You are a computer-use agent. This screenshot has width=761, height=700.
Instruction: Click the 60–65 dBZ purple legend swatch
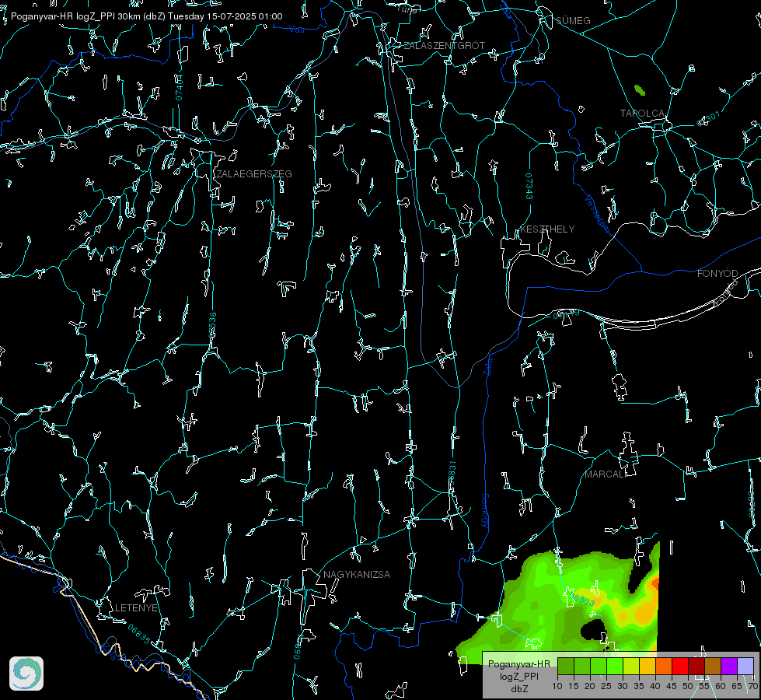coord(729,666)
